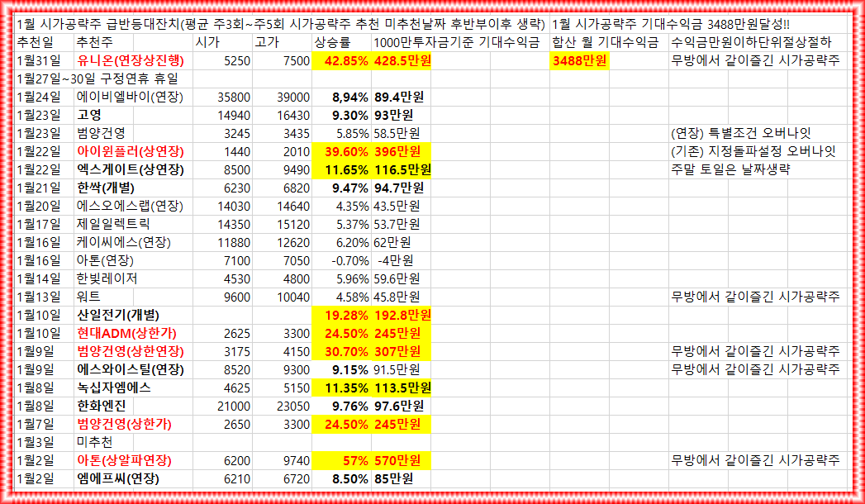The image size is (865, 504).
Task: Click the '범양건영(상한연장)' cell
Action: click(x=131, y=352)
